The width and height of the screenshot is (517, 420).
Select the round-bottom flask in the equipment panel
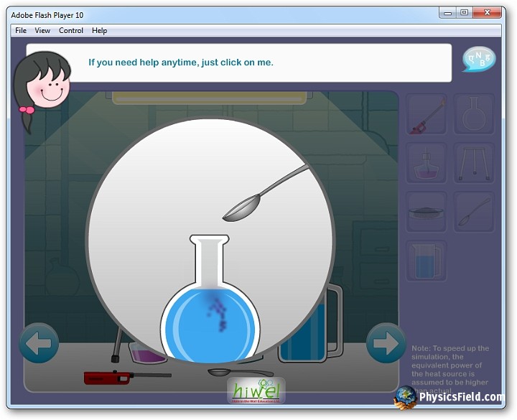tap(475, 114)
